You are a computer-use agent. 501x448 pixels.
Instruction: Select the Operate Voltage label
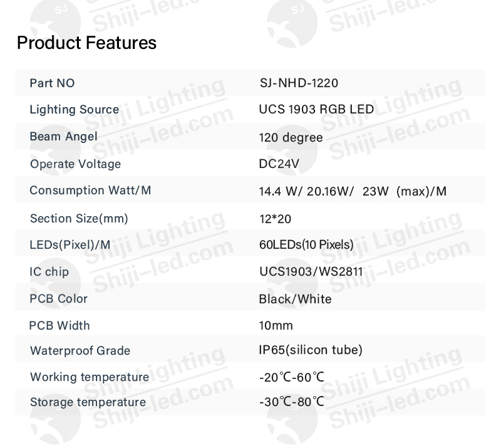[x=75, y=164]
